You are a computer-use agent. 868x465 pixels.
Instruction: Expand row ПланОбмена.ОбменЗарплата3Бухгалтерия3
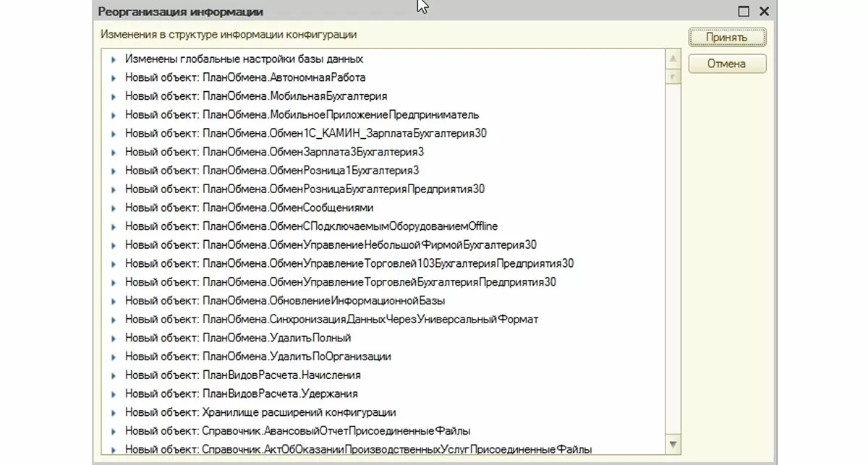pos(114,153)
